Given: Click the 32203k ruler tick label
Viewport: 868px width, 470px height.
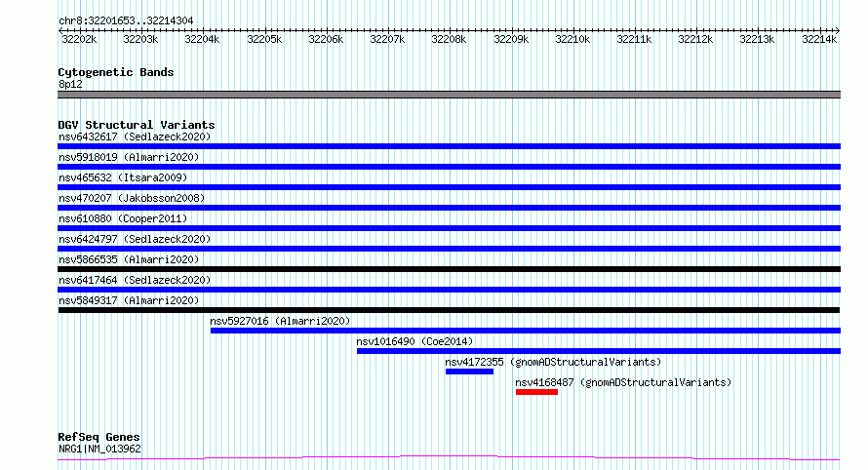Looking at the screenshot, I should tap(140, 40).
